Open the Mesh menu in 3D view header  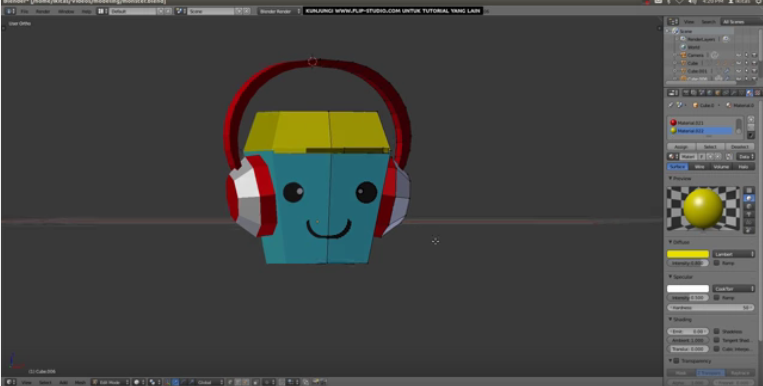[x=81, y=382]
